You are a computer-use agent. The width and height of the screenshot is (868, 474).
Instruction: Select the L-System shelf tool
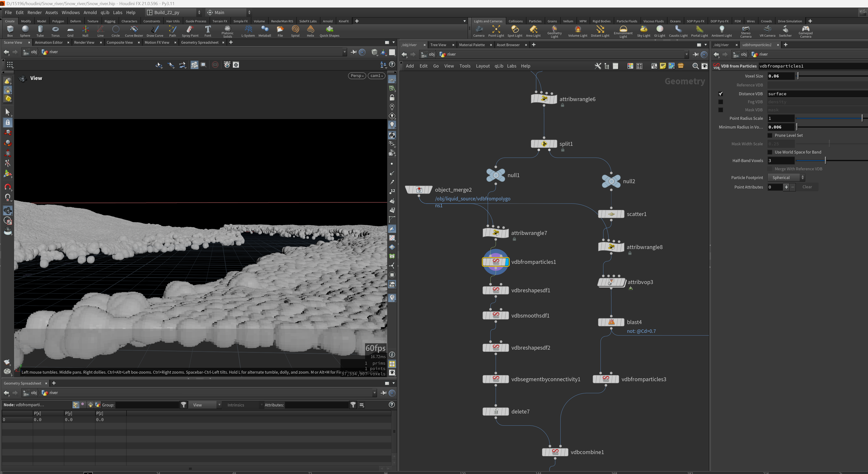pyautogui.click(x=248, y=31)
